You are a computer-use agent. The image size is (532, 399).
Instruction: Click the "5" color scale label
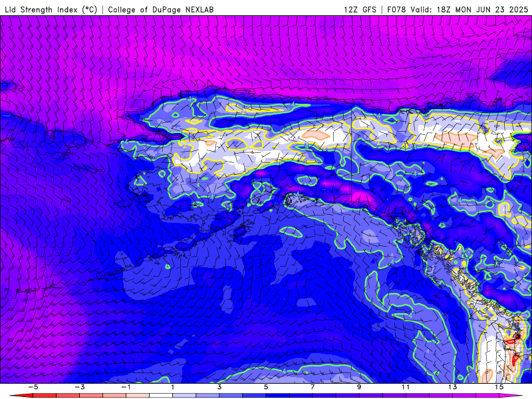266,387
